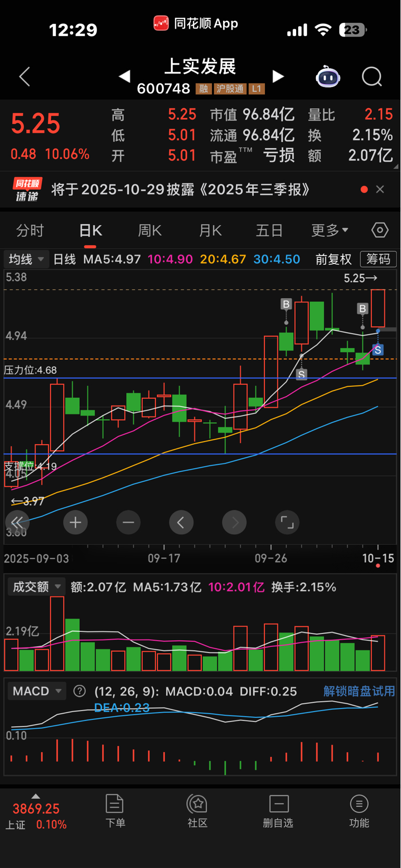The height and width of the screenshot is (868, 401).
Task: Open the 均线 indicator dropdown
Action: [x=26, y=259]
